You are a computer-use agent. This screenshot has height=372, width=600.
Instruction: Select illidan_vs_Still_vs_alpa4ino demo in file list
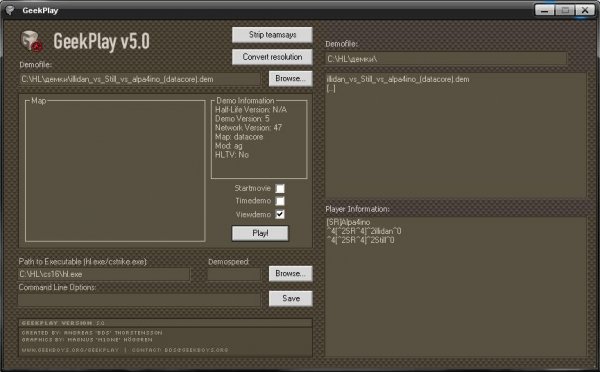pyautogui.click(x=398, y=79)
